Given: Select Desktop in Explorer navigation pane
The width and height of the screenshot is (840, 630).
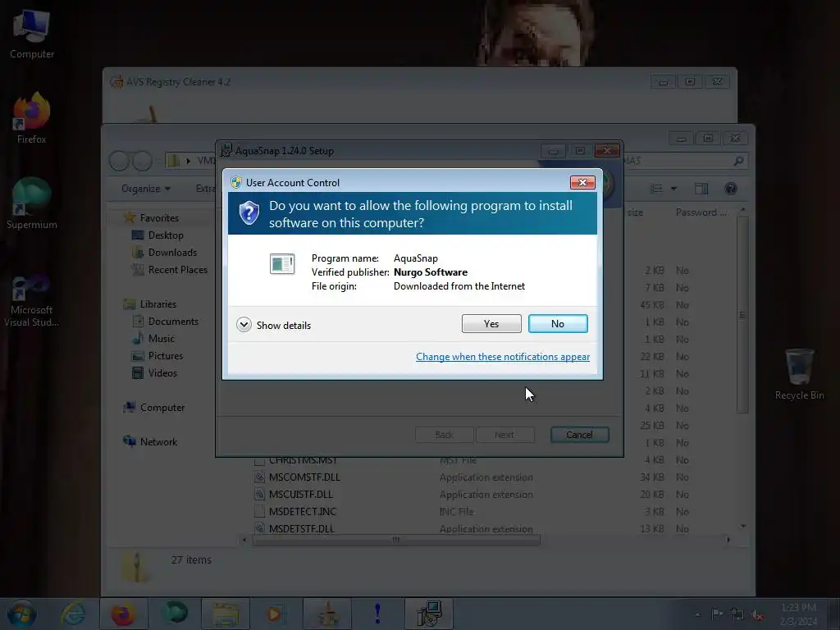Looking at the screenshot, I should click(x=166, y=235).
